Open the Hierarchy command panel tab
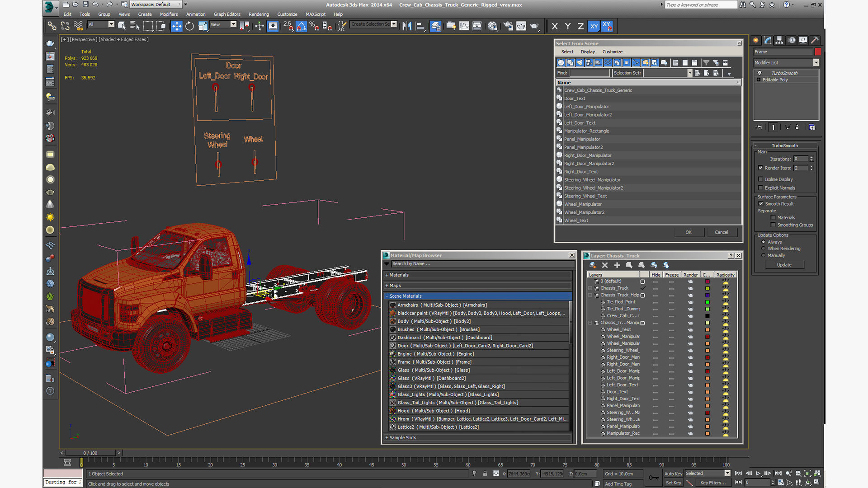 click(x=779, y=40)
